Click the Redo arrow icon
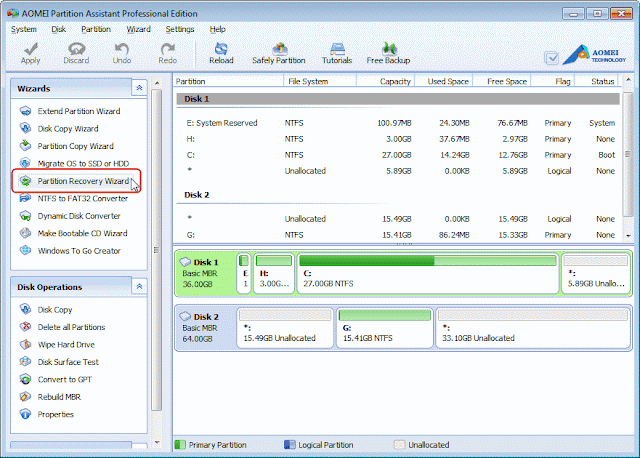 (167, 49)
